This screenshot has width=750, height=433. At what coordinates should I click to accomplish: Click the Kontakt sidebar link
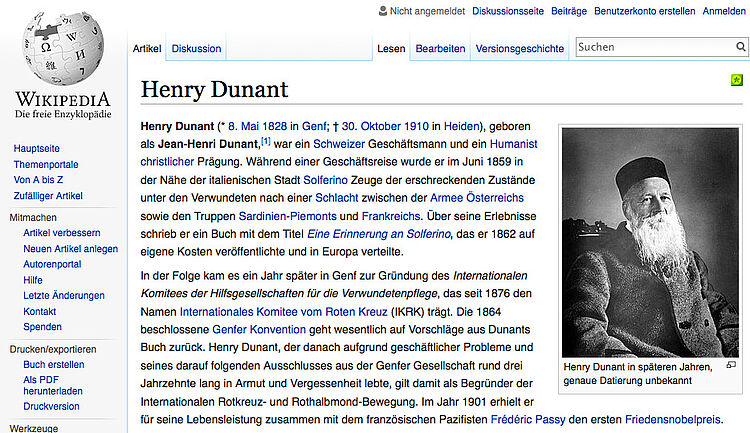coord(39,311)
